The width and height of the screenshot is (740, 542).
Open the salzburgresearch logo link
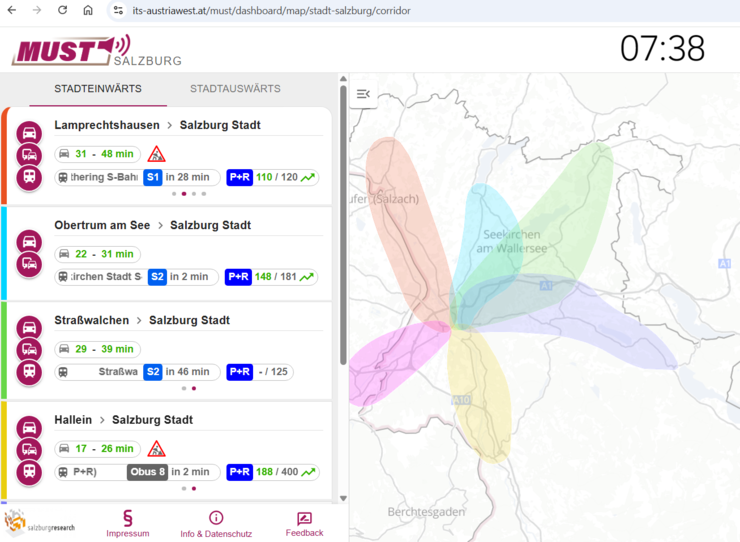pos(40,523)
